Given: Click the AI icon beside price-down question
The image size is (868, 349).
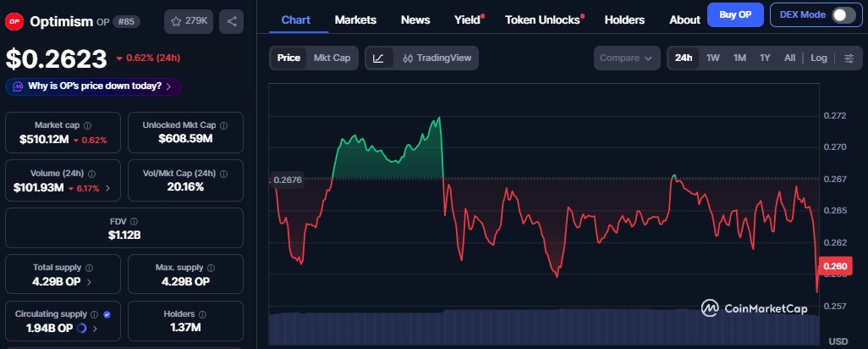Looking at the screenshot, I should [x=18, y=86].
